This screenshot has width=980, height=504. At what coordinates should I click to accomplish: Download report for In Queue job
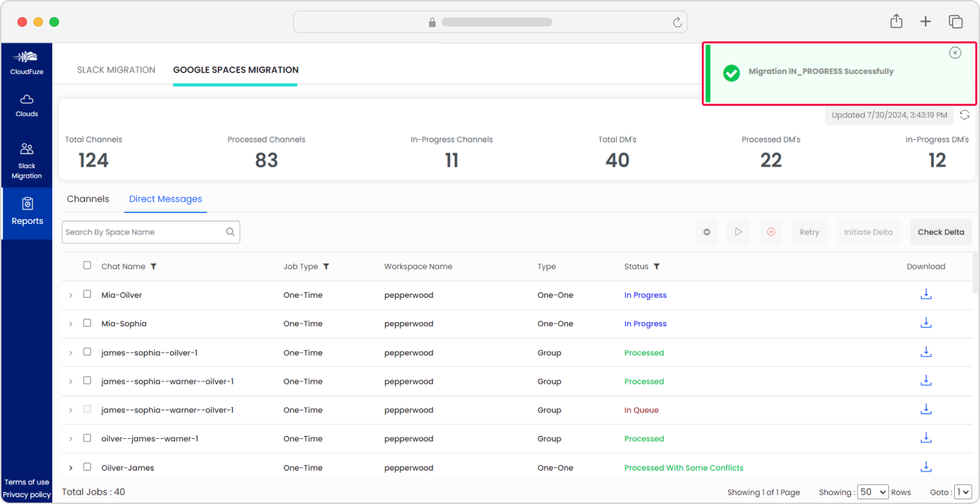pyautogui.click(x=926, y=409)
